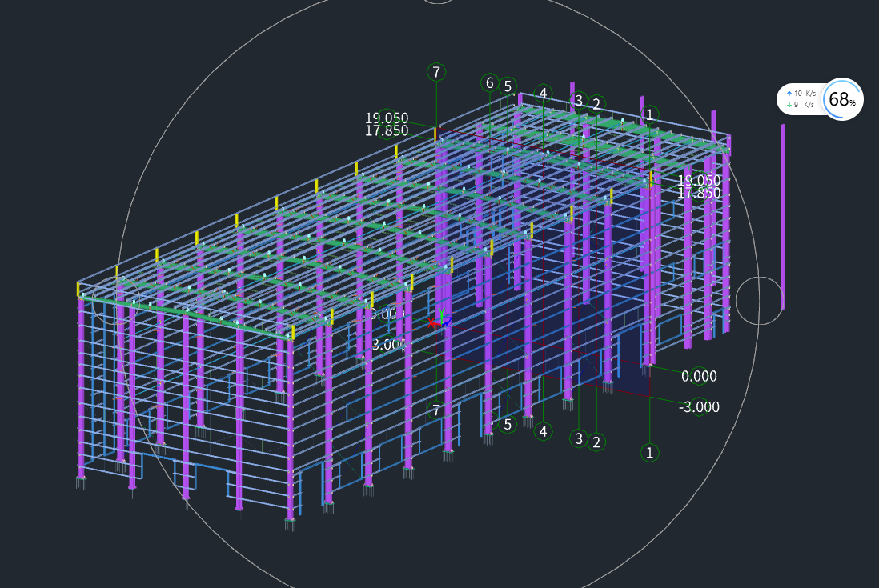This screenshot has height=588, width=879.
Task: Pick bottom grid bubble number 7
Action: tap(436, 410)
